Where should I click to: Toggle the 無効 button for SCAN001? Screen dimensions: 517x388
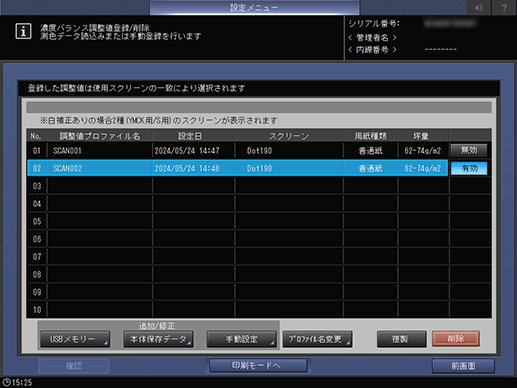(x=469, y=150)
